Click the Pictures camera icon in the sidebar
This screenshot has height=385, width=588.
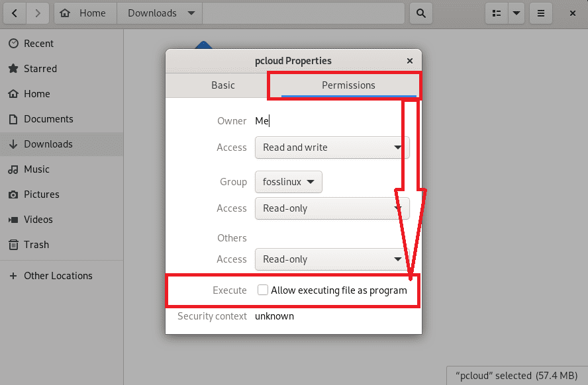[x=13, y=194]
